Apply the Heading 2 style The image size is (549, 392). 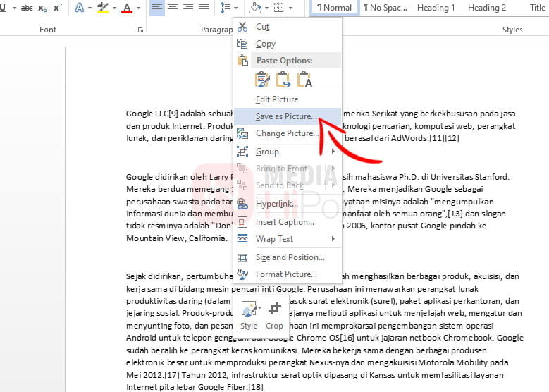[x=487, y=7]
